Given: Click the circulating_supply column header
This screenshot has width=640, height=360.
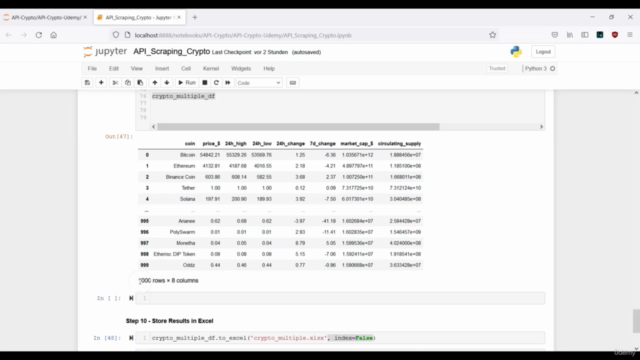Looking at the screenshot, I should (399, 144).
